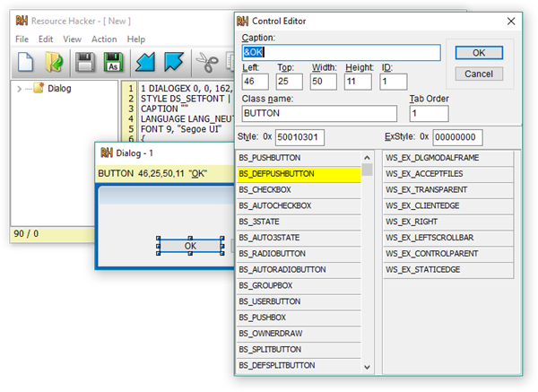
Task: Click the Save floppy disk icon
Action: [x=85, y=62]
